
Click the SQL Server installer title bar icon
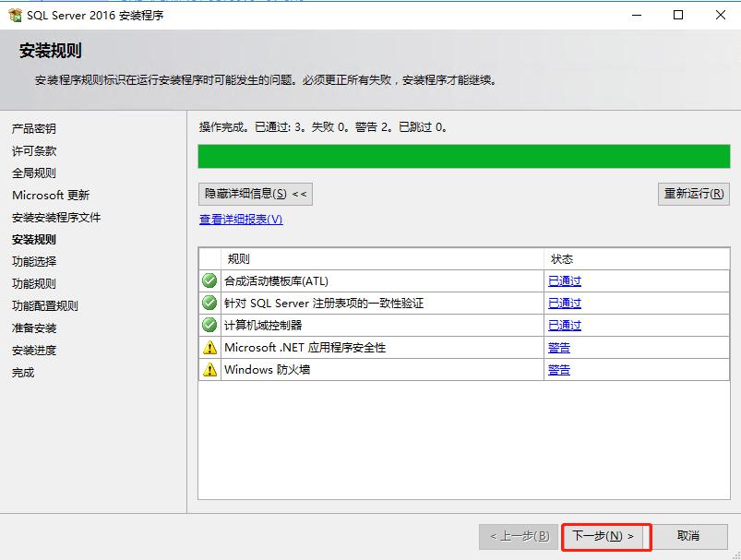click(x=15, y=15)
